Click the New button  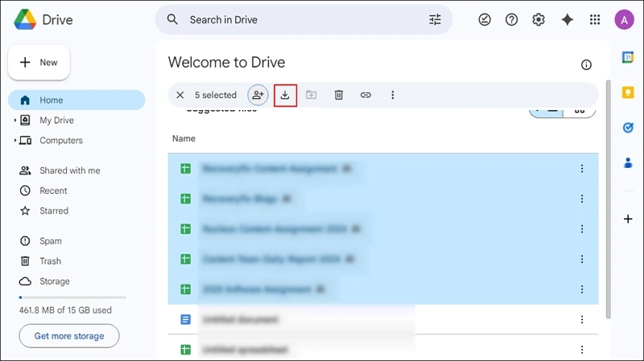tap(39, 63)
